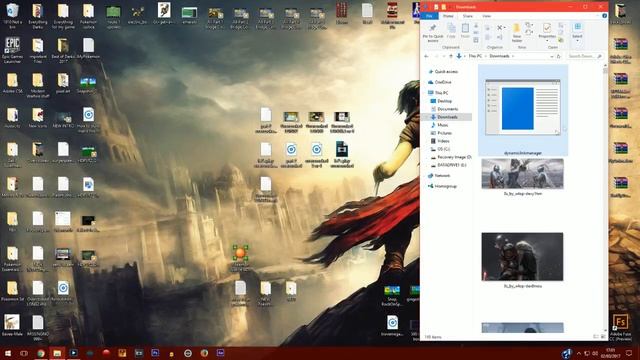Open the File menu tab
The image size is (640, 360).
[x=429, y=16]
